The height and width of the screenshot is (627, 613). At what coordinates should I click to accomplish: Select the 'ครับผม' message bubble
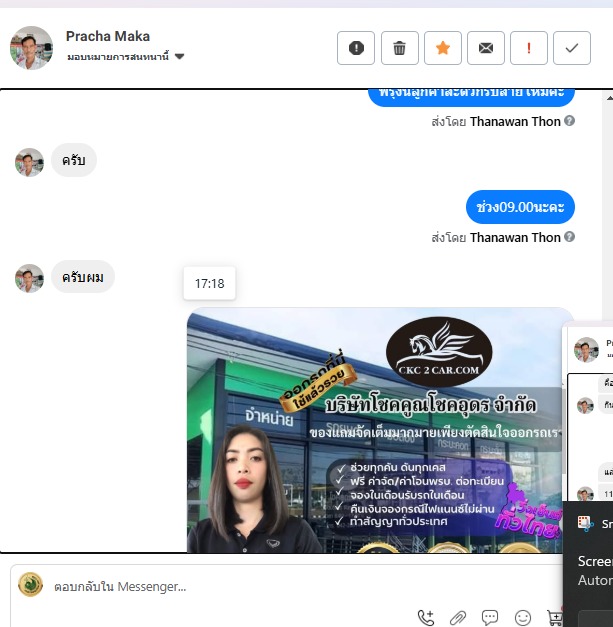(83, 277)
